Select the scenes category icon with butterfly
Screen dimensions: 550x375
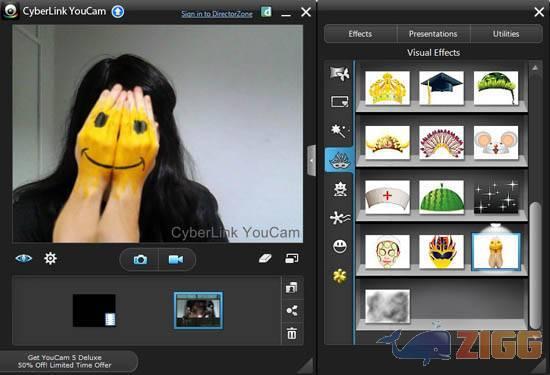(340, 73)
